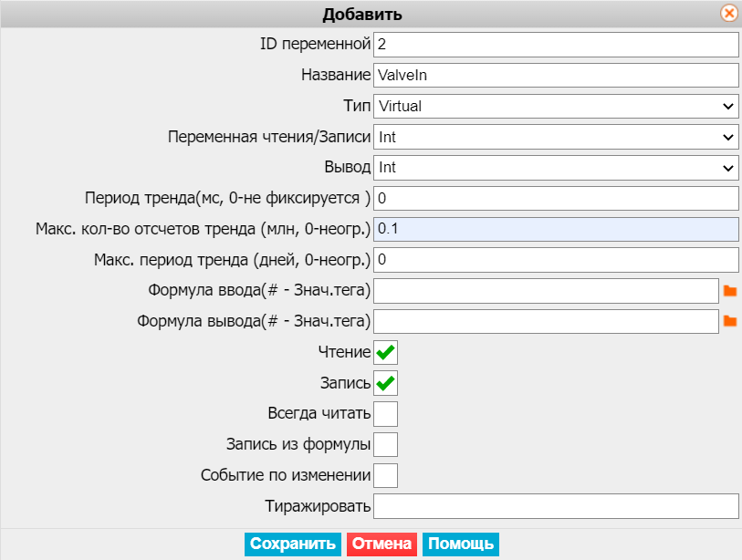Focus the ID переменной input field
The image size is (742, 560).
click(x=556, y=45)
